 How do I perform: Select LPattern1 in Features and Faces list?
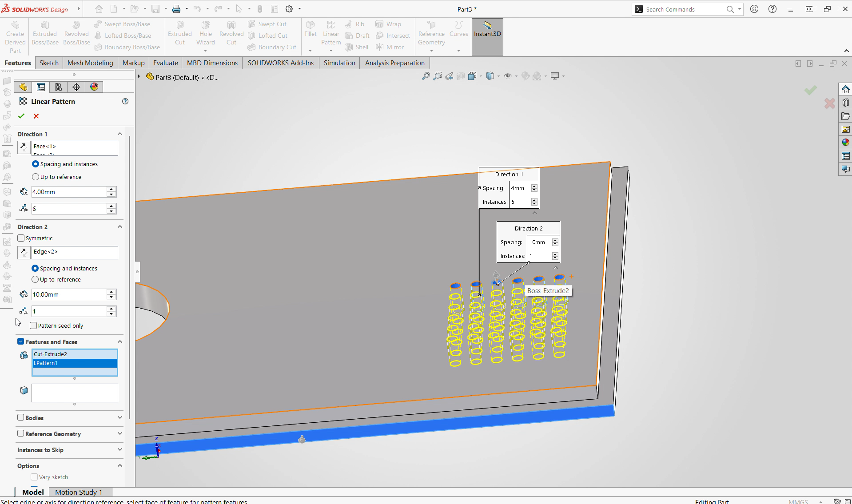(75, 363)
